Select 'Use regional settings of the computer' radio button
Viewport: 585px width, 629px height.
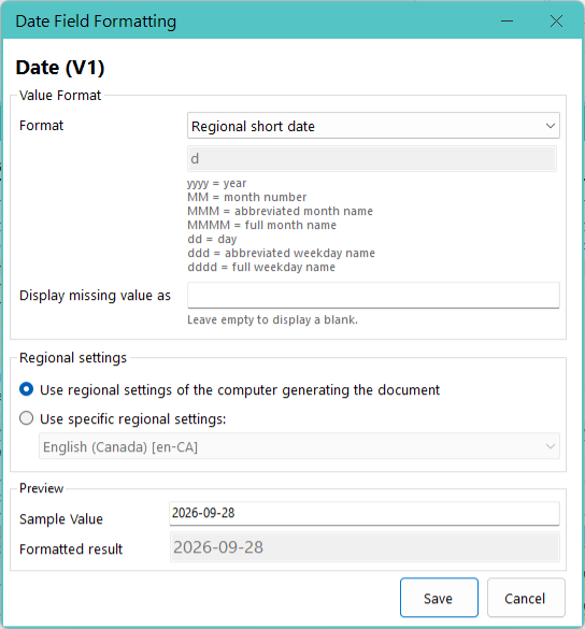[26, 390]
